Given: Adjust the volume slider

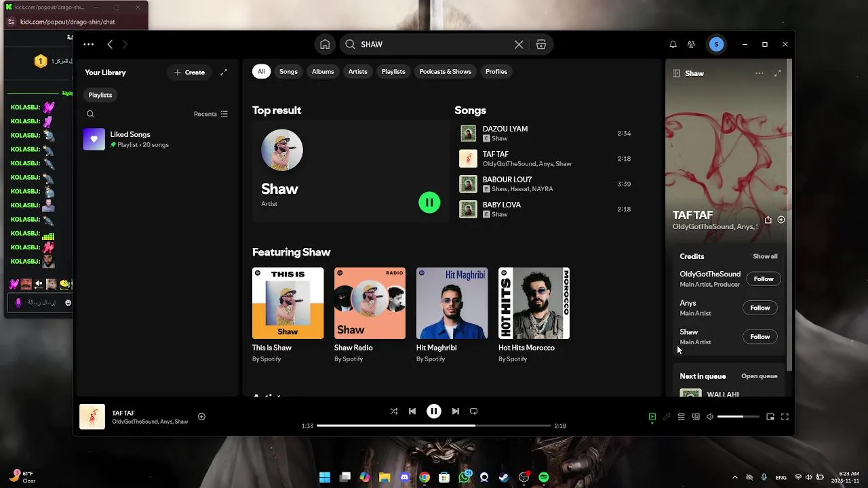Looking at the screenshot, I should click(x=738, y=417).
